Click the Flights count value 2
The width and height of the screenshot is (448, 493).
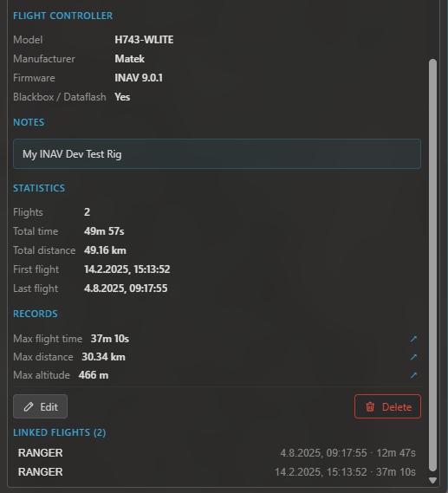87,212
